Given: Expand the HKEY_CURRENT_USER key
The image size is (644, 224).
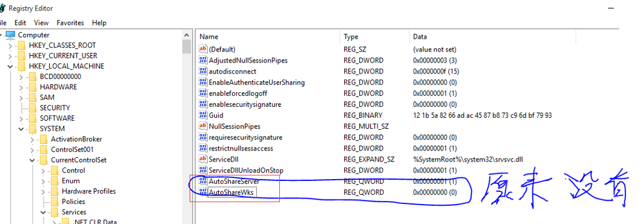Looking at the screenshot, I should coord(10,56).
